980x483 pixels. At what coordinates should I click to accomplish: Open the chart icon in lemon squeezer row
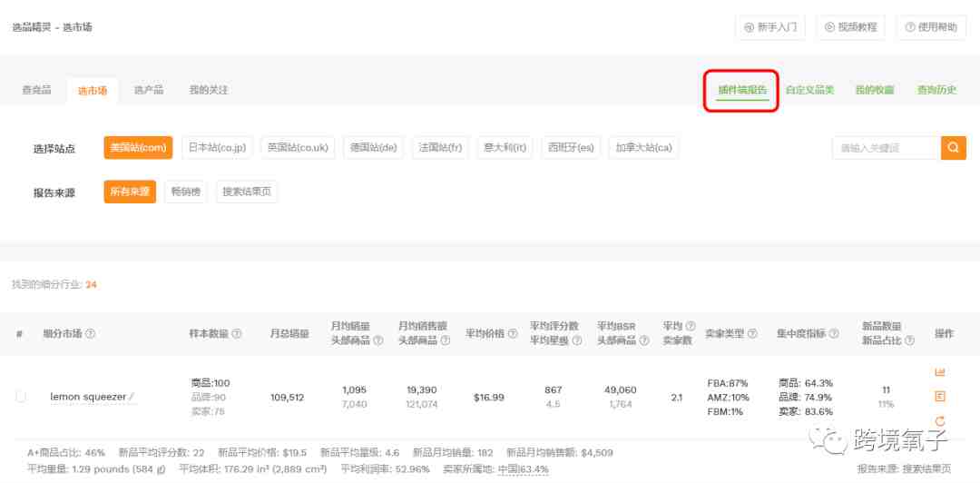939,372
